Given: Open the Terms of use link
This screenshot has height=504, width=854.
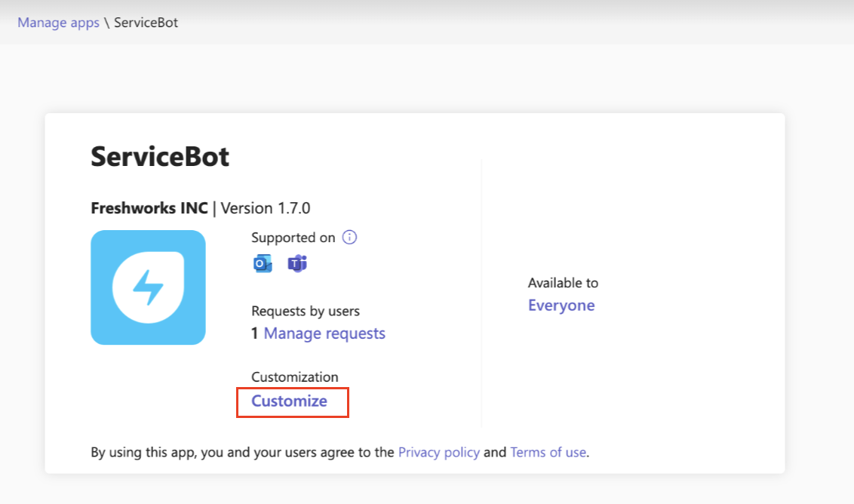Looking at the screenshot, I should tap(548, 452).
